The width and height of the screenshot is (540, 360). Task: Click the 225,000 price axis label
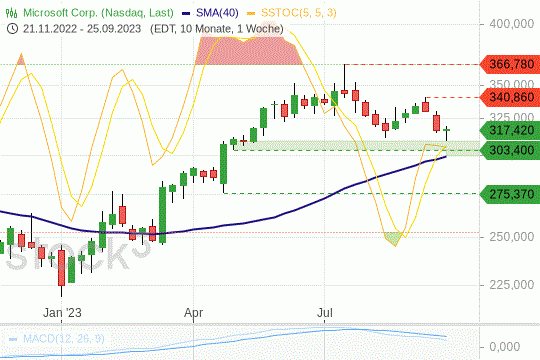tap(512, 285)
